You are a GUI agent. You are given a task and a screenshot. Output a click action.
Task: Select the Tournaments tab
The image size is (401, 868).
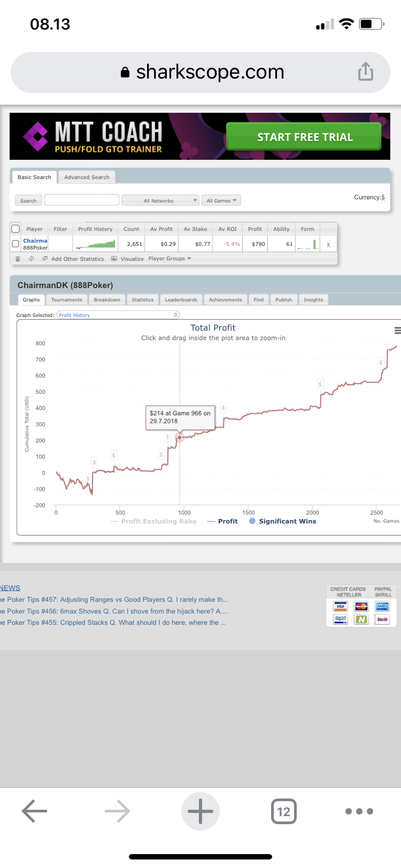(x=67, y=300)
